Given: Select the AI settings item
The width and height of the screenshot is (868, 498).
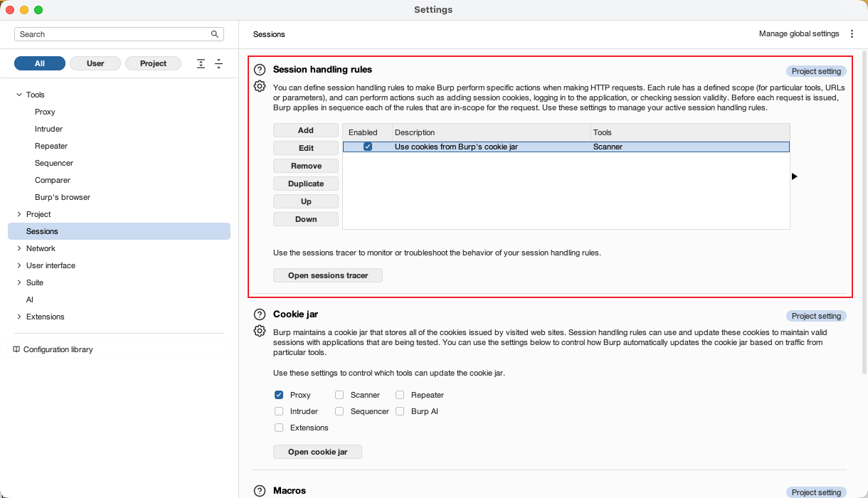Looking at the screenshot, I should tap(30, 300).
